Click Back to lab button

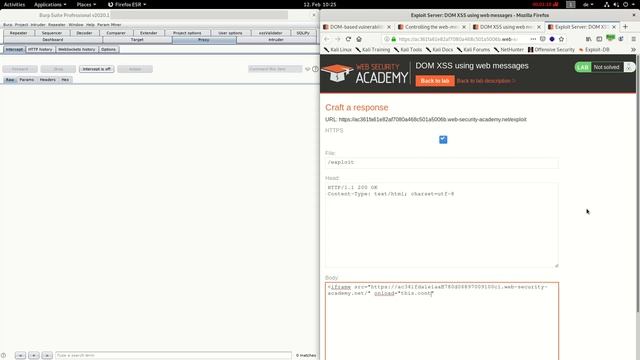(435, 81)
